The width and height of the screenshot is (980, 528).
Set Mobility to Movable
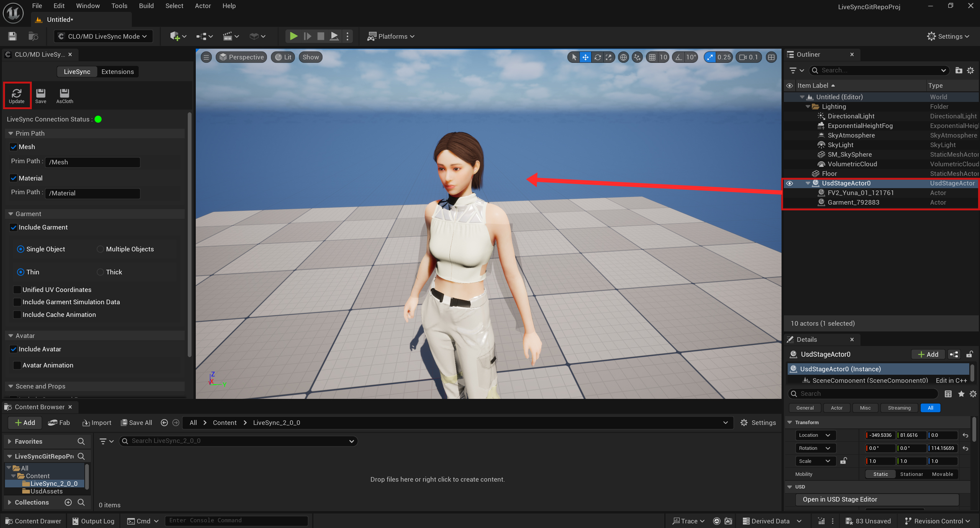pyautogui.click(x=942, y=474)
